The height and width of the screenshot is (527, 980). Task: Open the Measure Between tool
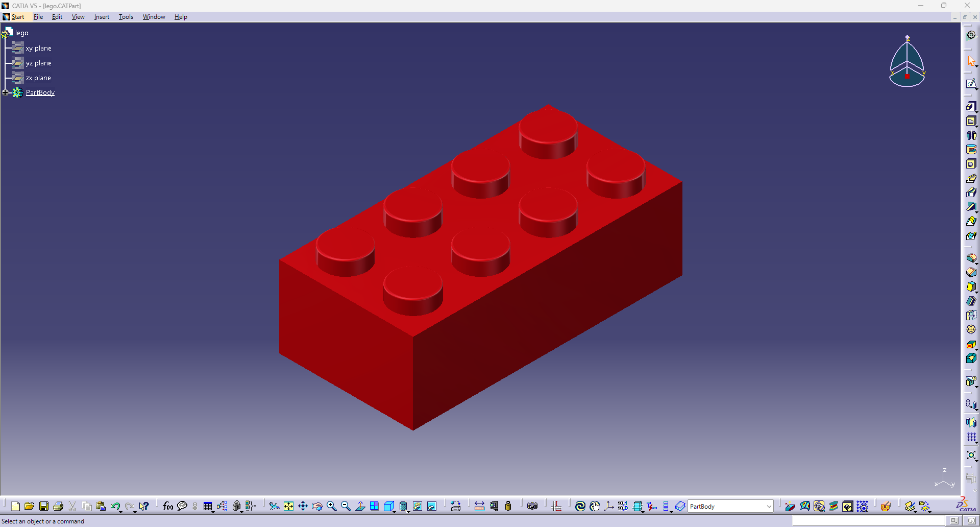point(479,506)
